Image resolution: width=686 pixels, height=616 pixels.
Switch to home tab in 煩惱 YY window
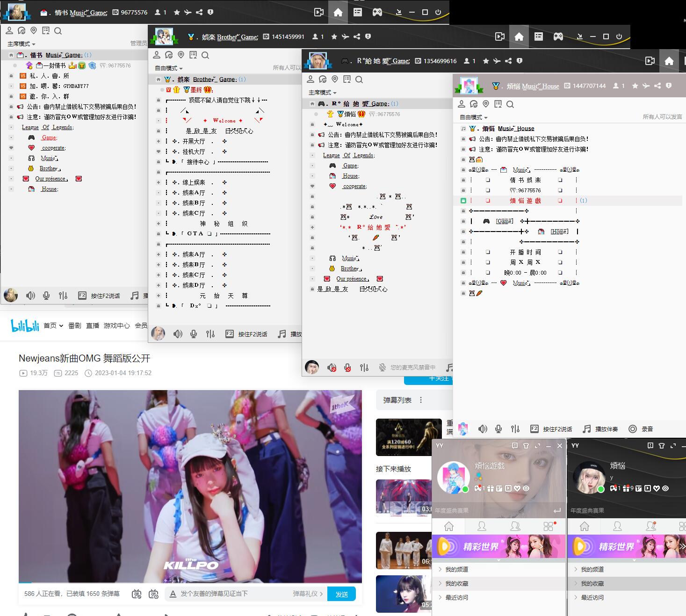pos(585,527)
